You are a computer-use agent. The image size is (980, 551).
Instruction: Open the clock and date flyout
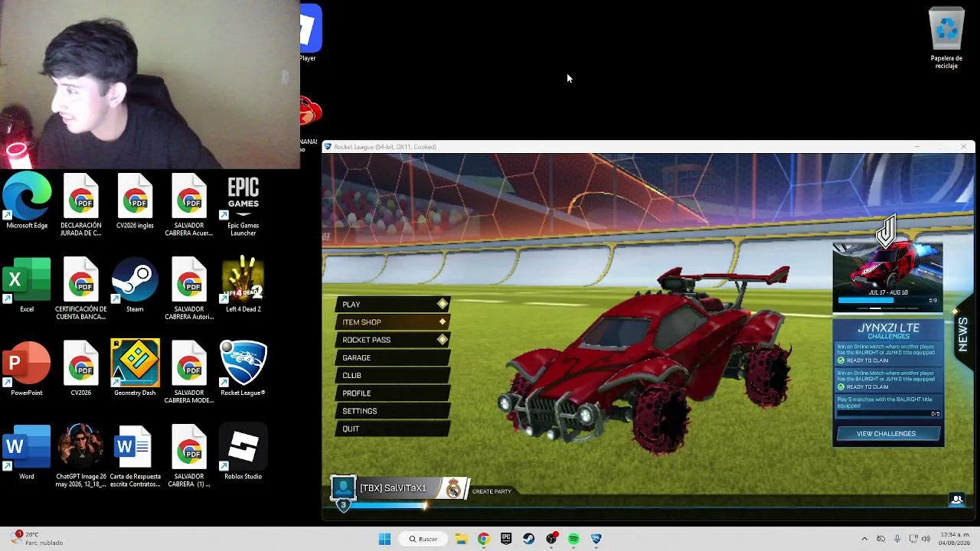coord(955,539)
